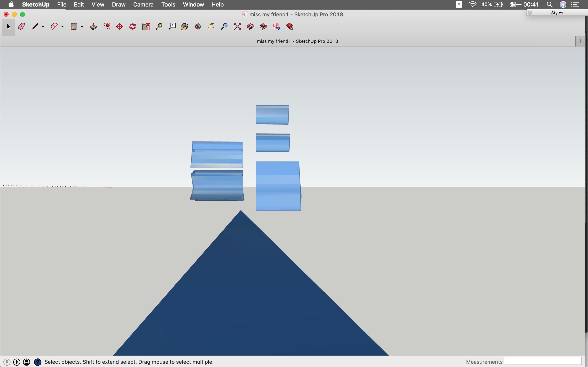Expand the Arc tool dropdown arrow
Screen dimensions: 588x367
(62, 27)
